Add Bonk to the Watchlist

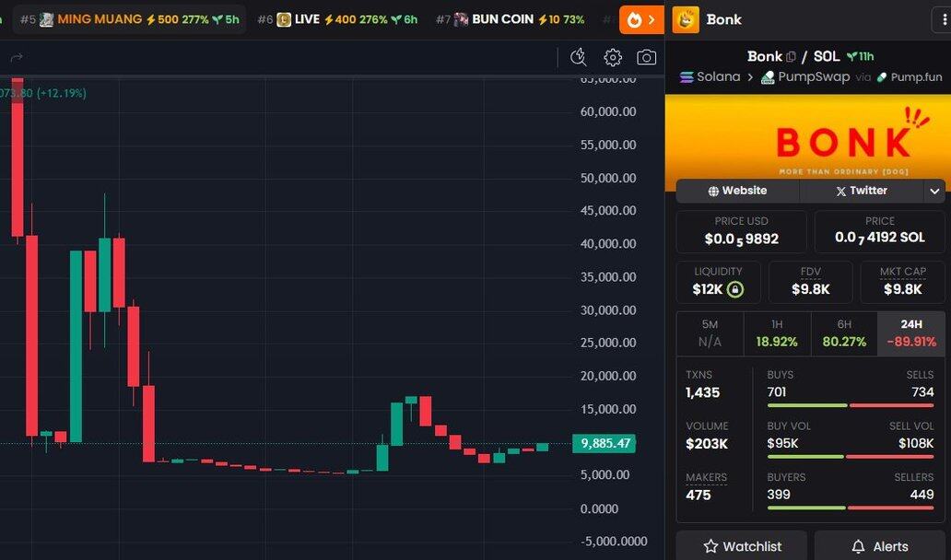tap(742, 546)
